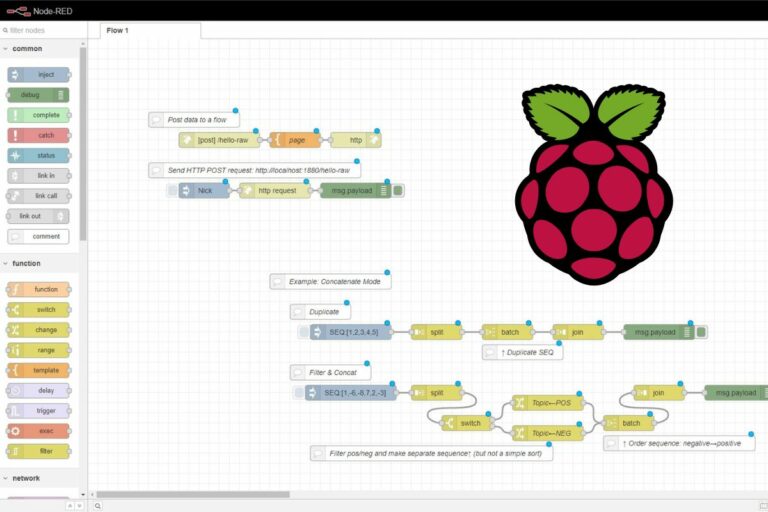This screenshot has height=512, width=768.
Task: Select the status node in palette
Action: point(39,155)
